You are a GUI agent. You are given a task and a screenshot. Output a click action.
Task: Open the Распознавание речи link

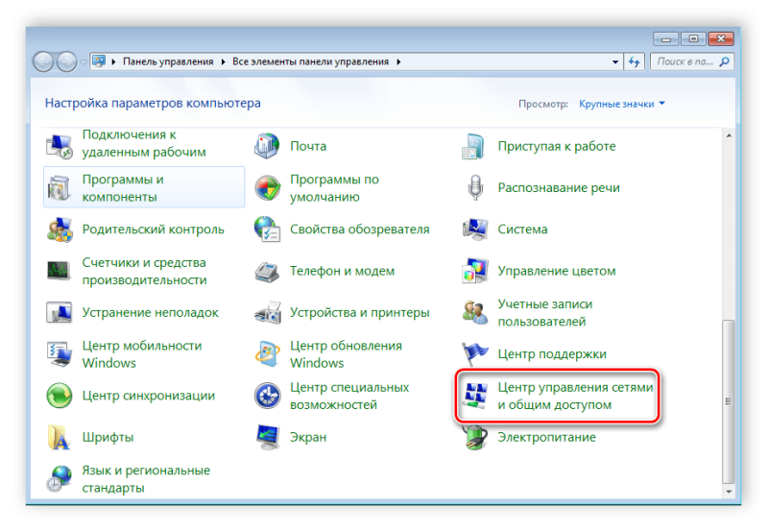559,187
